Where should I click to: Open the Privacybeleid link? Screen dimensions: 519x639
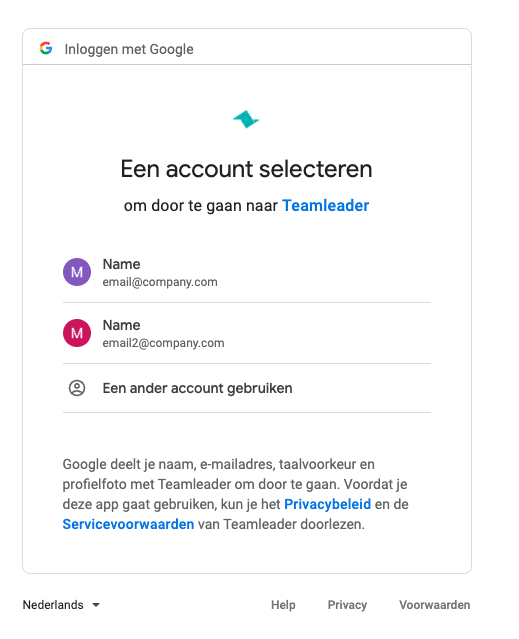[x=328, y=504]
